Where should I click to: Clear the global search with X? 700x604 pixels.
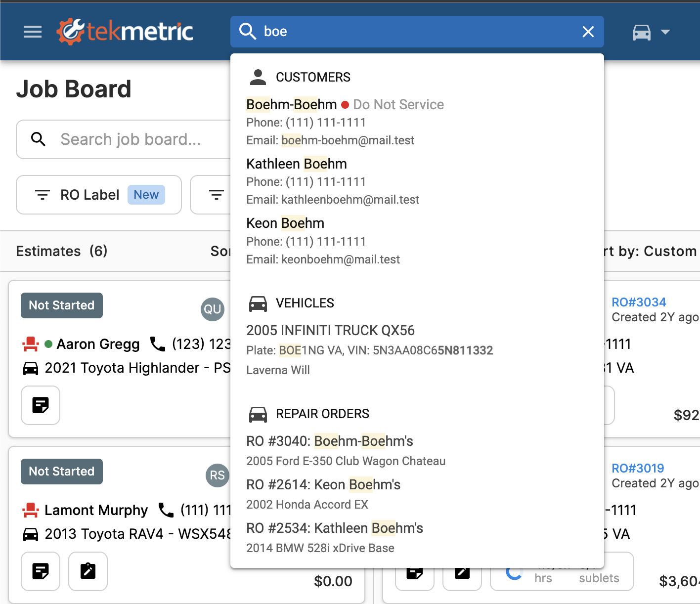pos(588,32)
